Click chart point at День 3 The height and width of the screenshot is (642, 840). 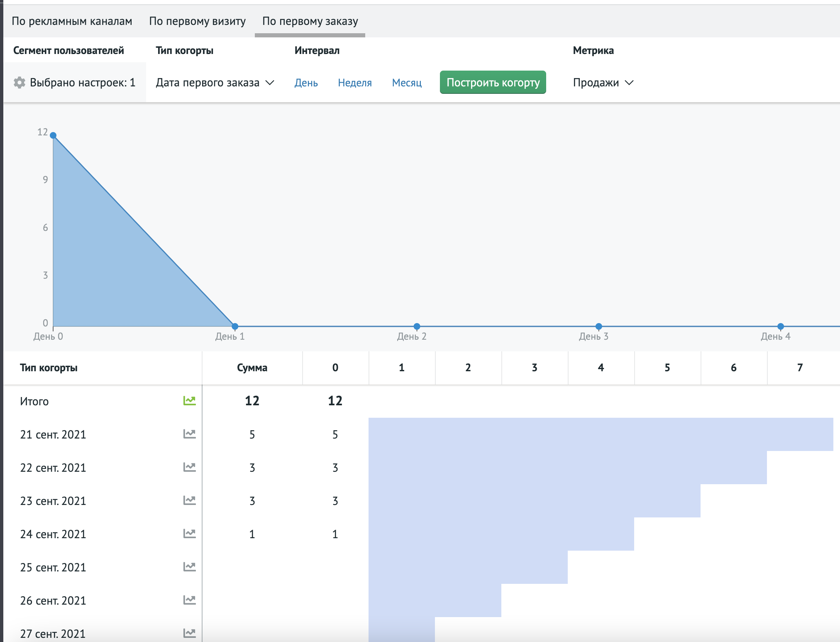(599, 326)
